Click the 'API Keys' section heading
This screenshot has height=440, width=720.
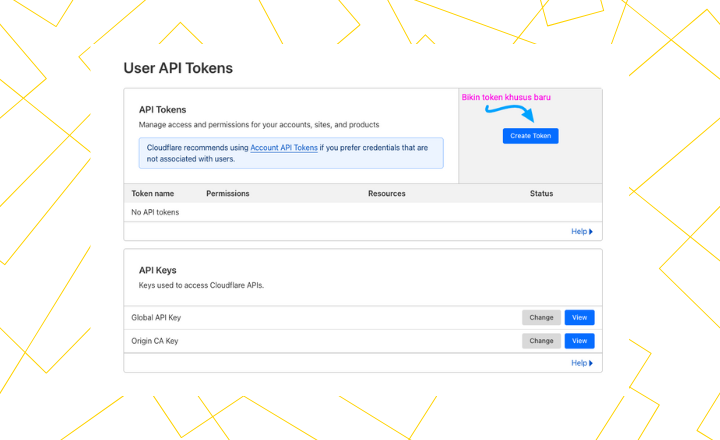click(158, 271)
